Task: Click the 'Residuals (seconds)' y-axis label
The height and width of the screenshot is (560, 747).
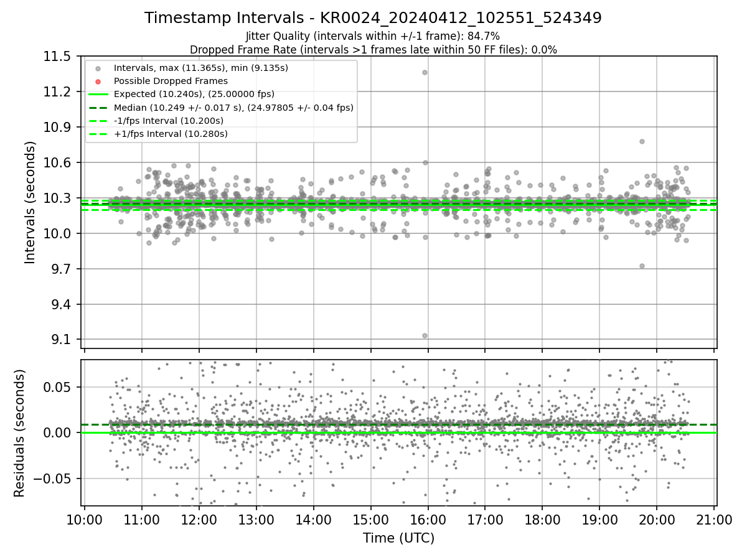Action: point(19,433)
